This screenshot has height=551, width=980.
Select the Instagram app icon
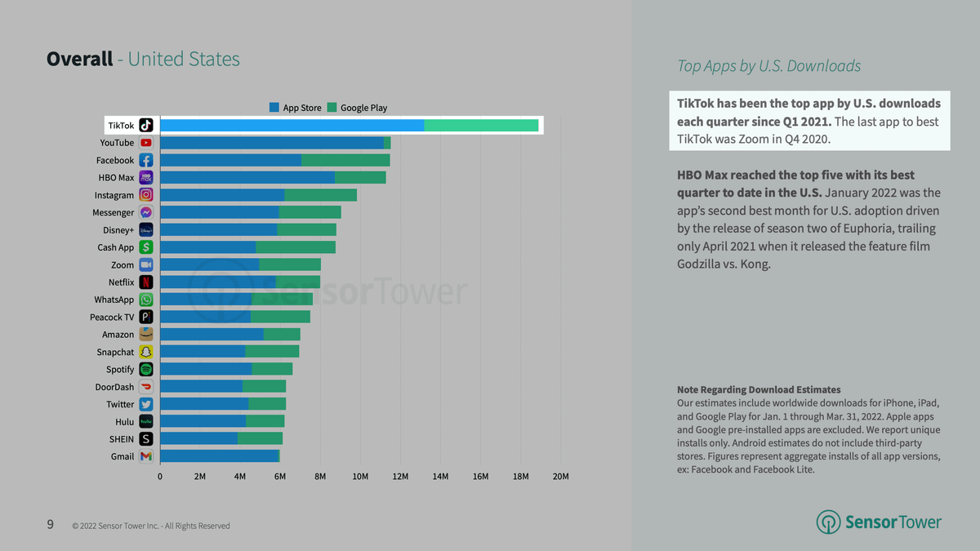point(146,195)
